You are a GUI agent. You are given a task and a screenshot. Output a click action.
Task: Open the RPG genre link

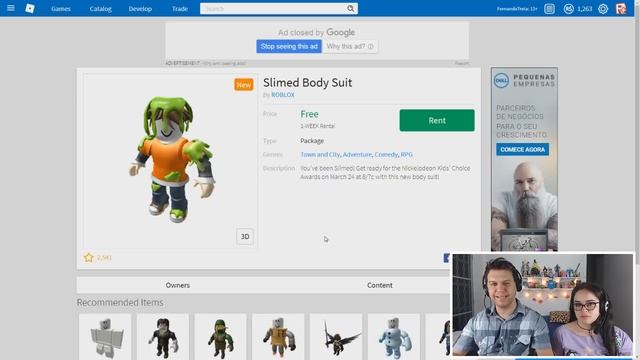(407, 155)
